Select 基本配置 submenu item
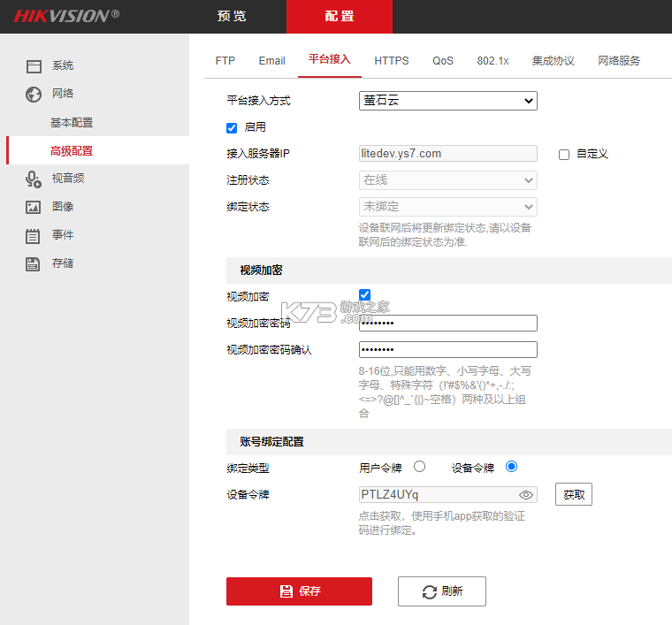 tap(72, 123)
